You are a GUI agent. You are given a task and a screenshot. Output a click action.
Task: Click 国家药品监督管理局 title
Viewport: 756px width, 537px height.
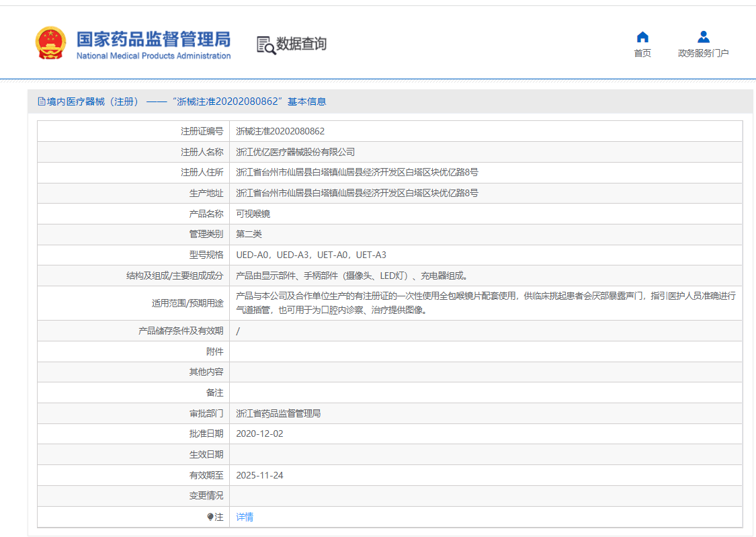point(154,39)
